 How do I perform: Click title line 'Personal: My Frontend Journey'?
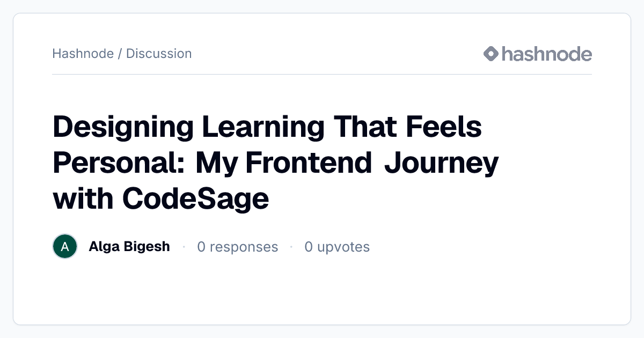pyautogui.click(x=276, y=163)
